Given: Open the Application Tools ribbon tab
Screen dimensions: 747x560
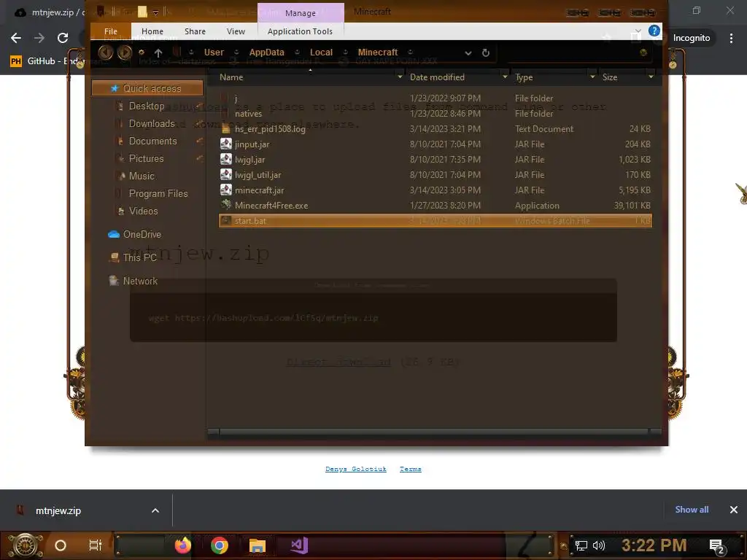Looking at the screenshot, I should coord(300,31).
